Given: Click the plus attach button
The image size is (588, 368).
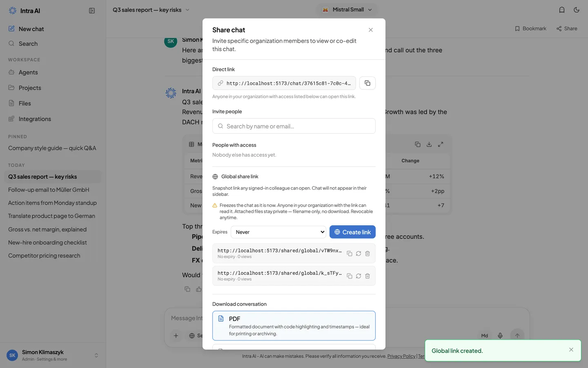Looking at the screenshot, I should (x=176, y=336).
